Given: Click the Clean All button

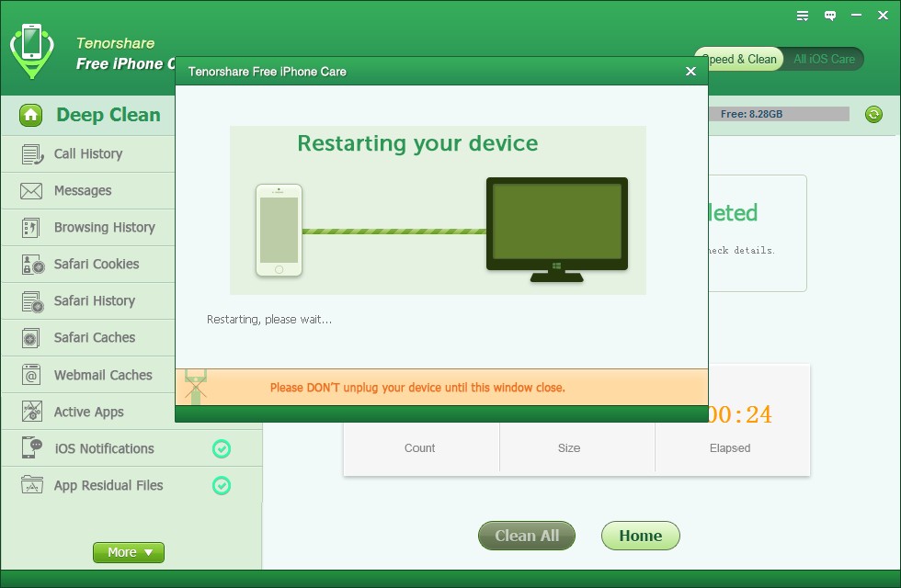Looking at the screenshot, I should pos(526,536).
